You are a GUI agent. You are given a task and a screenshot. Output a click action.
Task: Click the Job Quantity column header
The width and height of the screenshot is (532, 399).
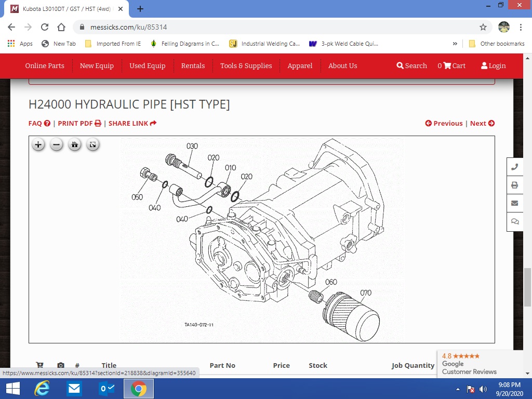pyautogui.click(x=413, y=365)
